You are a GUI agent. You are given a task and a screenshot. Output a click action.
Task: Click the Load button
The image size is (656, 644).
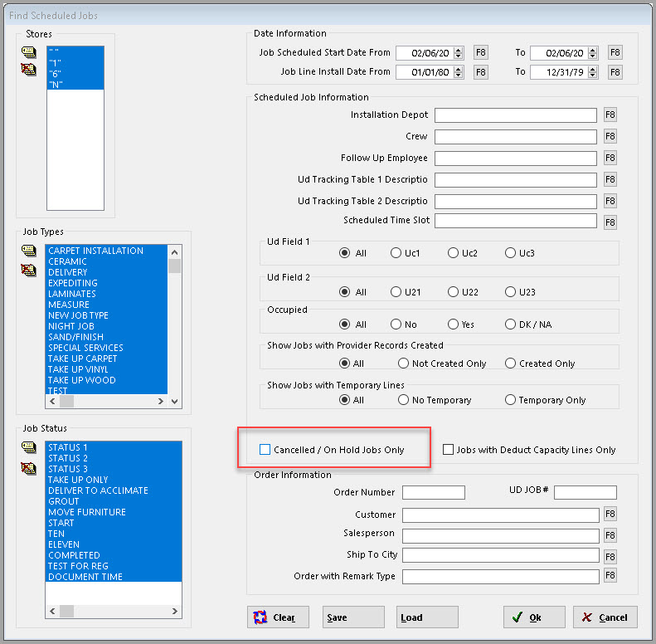click(427, 617)
